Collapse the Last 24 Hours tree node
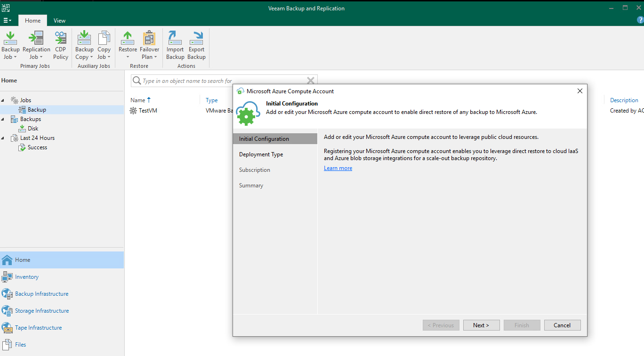This screenshot has width=644, height=356. tap(4, 138)
